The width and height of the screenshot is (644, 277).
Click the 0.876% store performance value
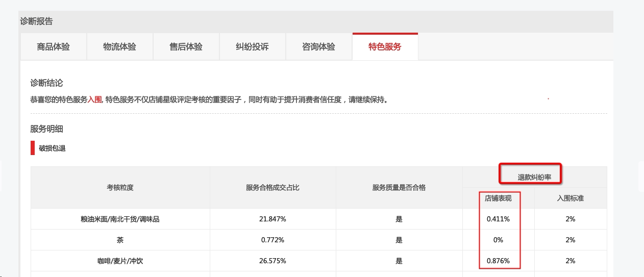pos(498,261)
